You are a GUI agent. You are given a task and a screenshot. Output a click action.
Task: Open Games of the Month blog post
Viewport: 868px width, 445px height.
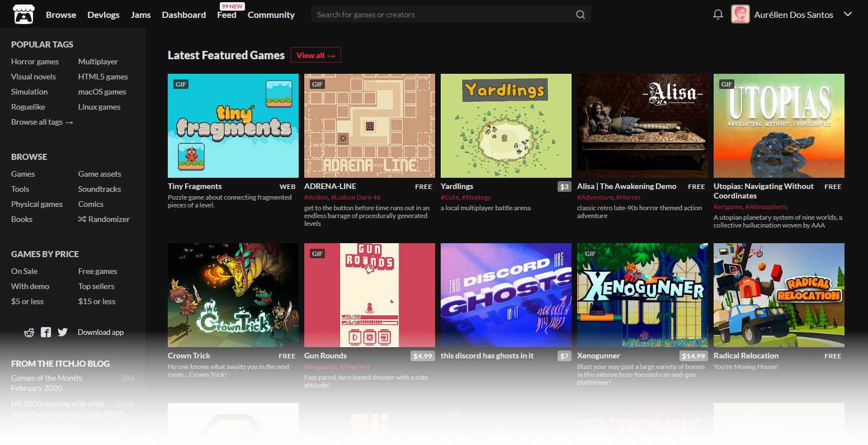pos(47,383)
